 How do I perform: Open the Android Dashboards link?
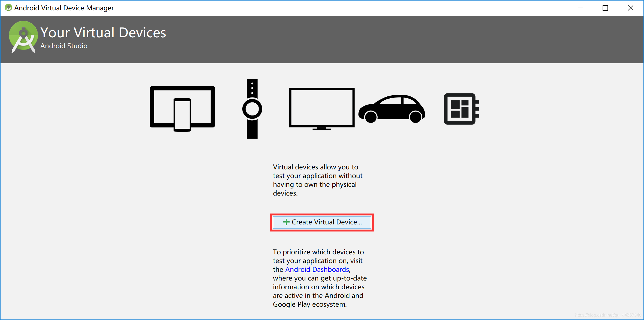(317, 269)
